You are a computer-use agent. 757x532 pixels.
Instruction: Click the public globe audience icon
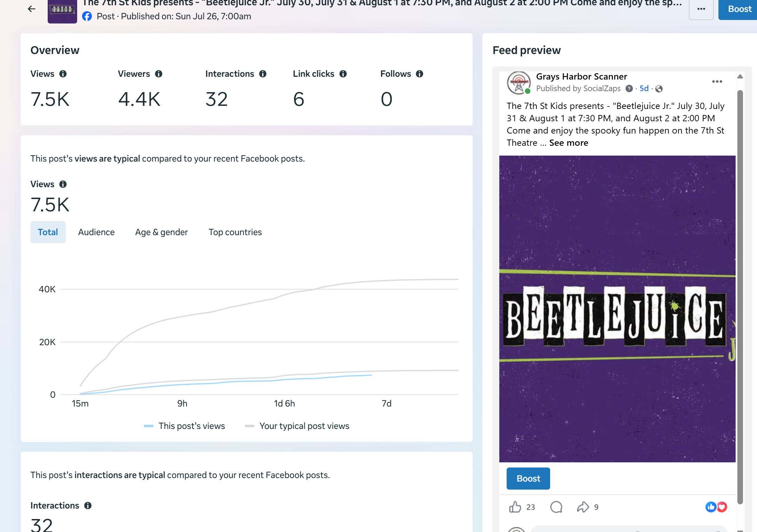659,89
